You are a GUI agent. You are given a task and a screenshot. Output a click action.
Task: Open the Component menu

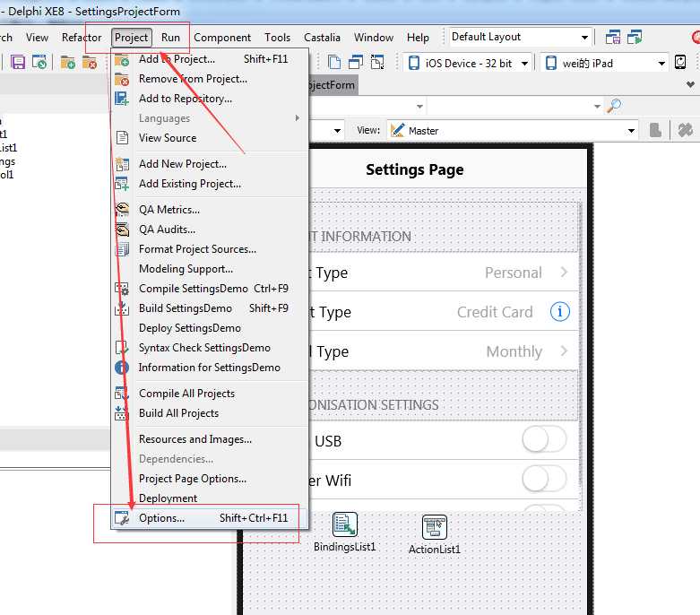222,38
